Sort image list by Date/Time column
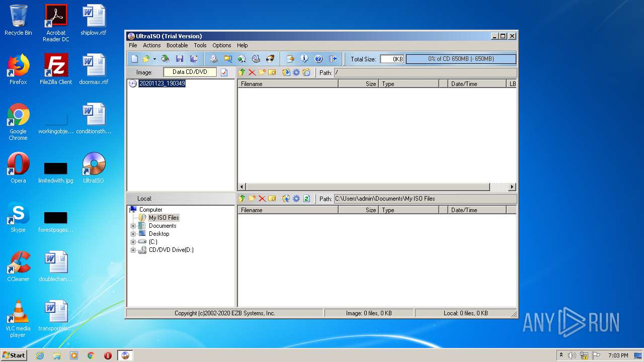 (477, 84)
